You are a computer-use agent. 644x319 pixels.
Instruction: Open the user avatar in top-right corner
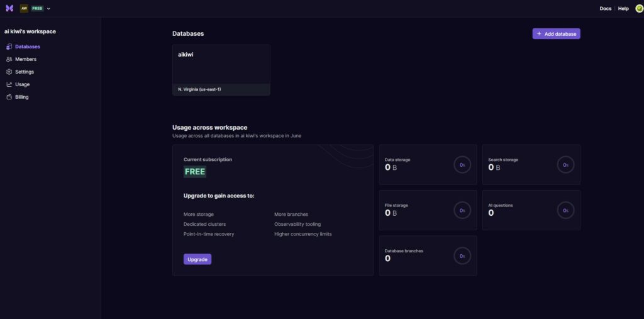(x=639, y=8)
